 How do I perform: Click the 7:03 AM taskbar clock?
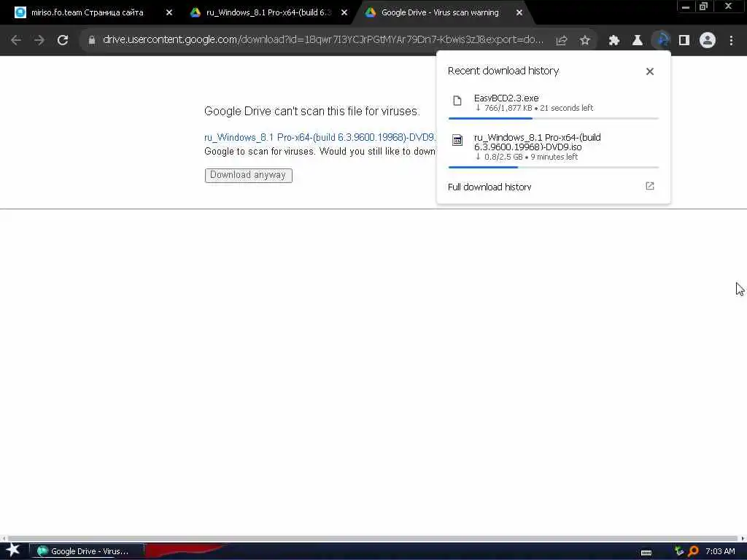click(x=720, y=551)
